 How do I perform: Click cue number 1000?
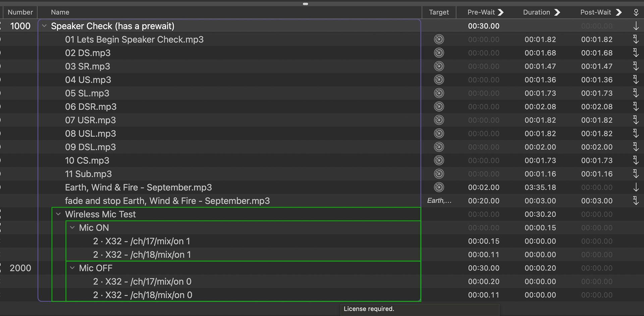point(20,26)
